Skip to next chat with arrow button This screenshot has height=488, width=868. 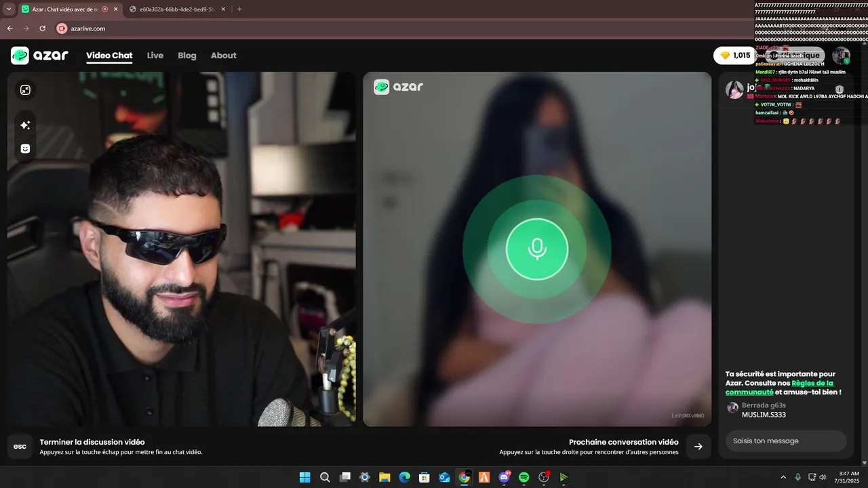[698, 447]
